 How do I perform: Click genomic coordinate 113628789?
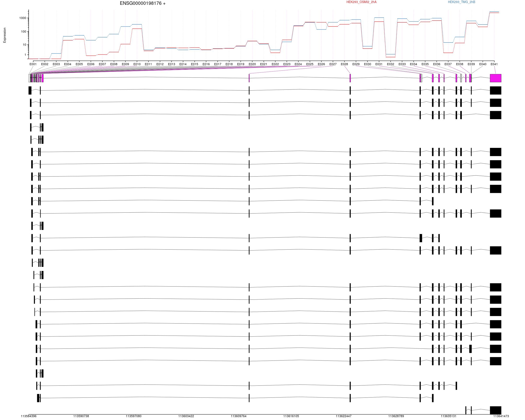click(396, 416)
